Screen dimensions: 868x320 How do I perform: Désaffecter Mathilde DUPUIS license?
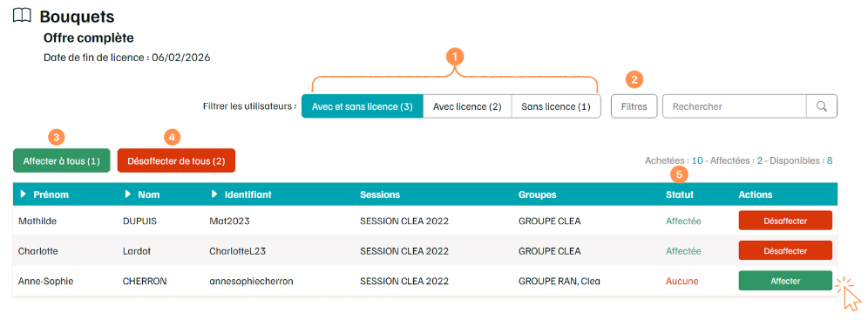tap(785, 221)
